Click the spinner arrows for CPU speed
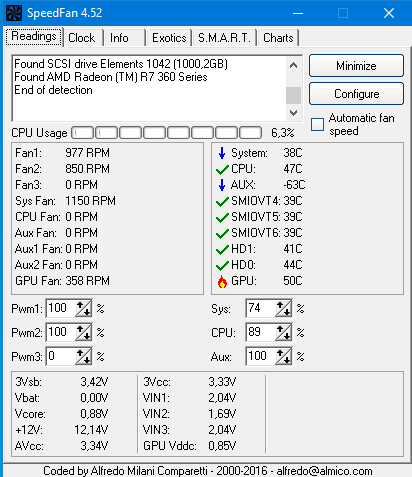Viewport: 412px width, 477px height. tap(283, 332)
